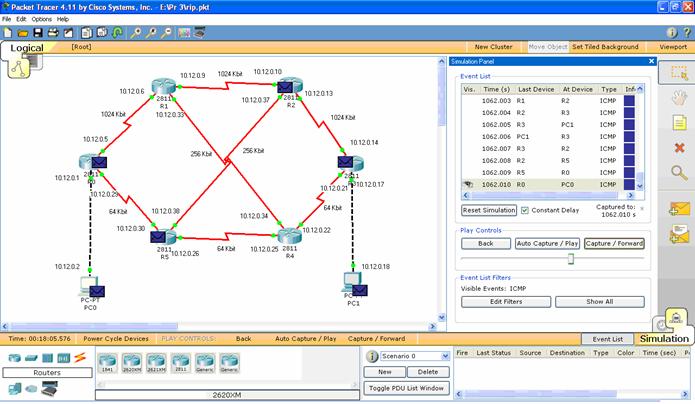Select the Add Simple PDU envelope icon
Screen dimensions: 695x404
[x=679, y=208]
